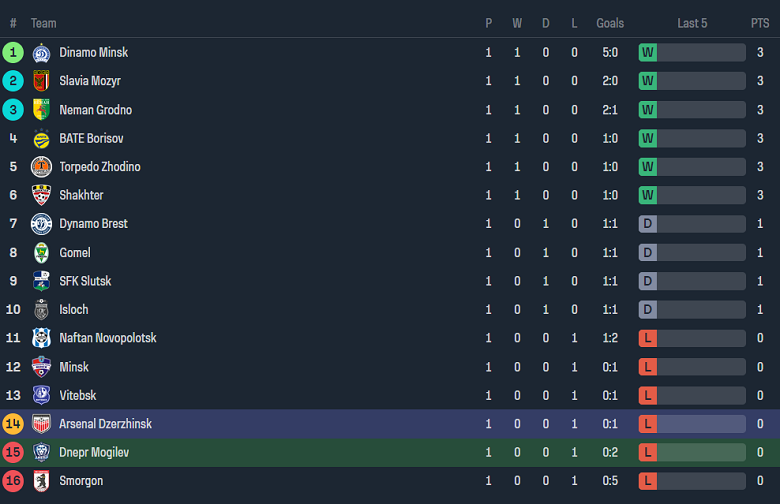Click Dinamo Minsk's green W result badge

pos(648,53)
